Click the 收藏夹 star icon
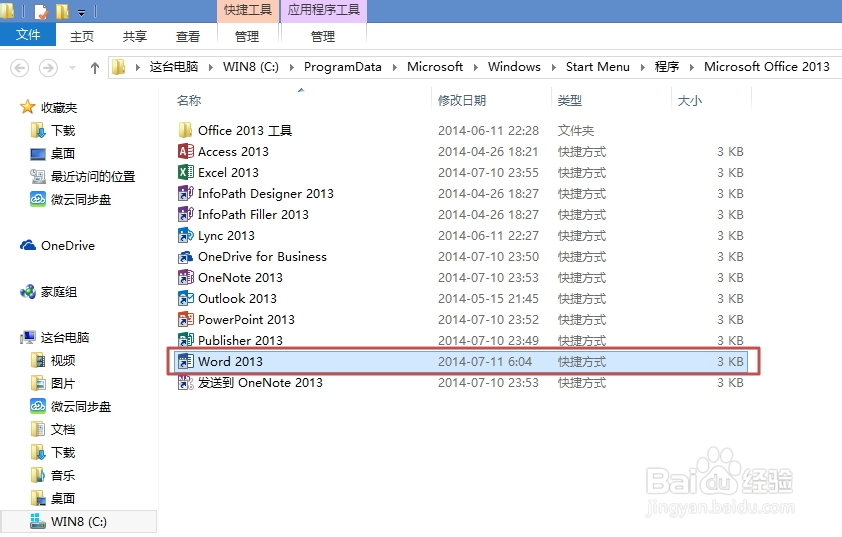The image size is (842, 537). coord(27,107)
